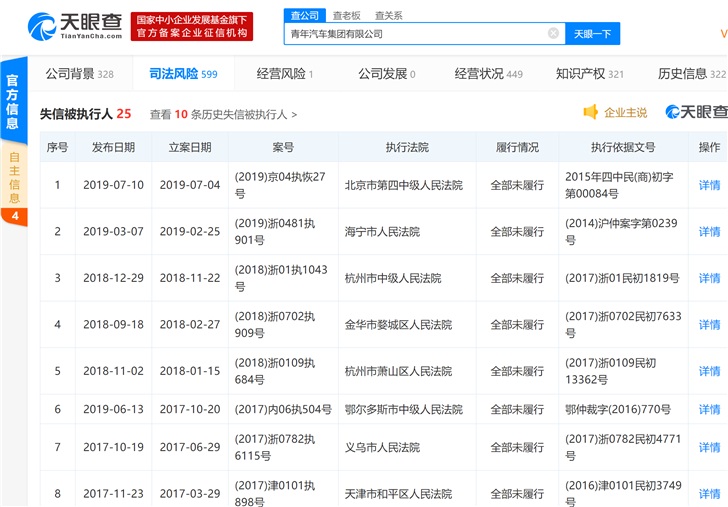Click the orange badge showing 4

coord(14,215)
